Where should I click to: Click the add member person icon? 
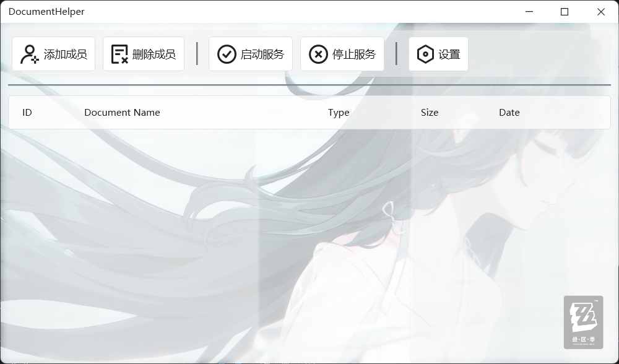click(x=29, y=54)
